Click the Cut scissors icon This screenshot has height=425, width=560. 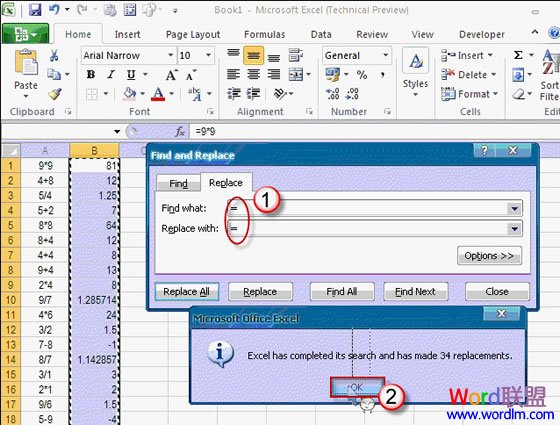[x=54, y=55]
